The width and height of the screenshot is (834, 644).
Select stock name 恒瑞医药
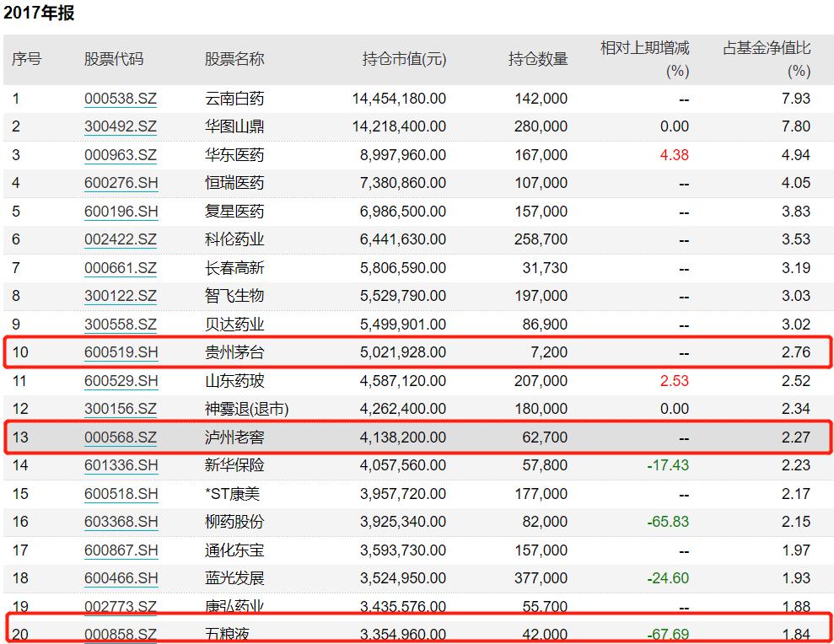click(234, 183)
